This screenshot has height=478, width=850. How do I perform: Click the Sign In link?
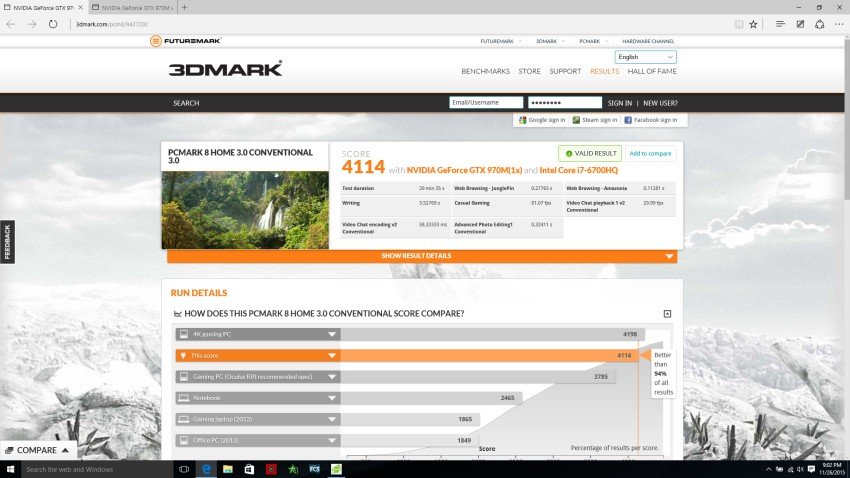pyautogui.click(x=620, y=103)
